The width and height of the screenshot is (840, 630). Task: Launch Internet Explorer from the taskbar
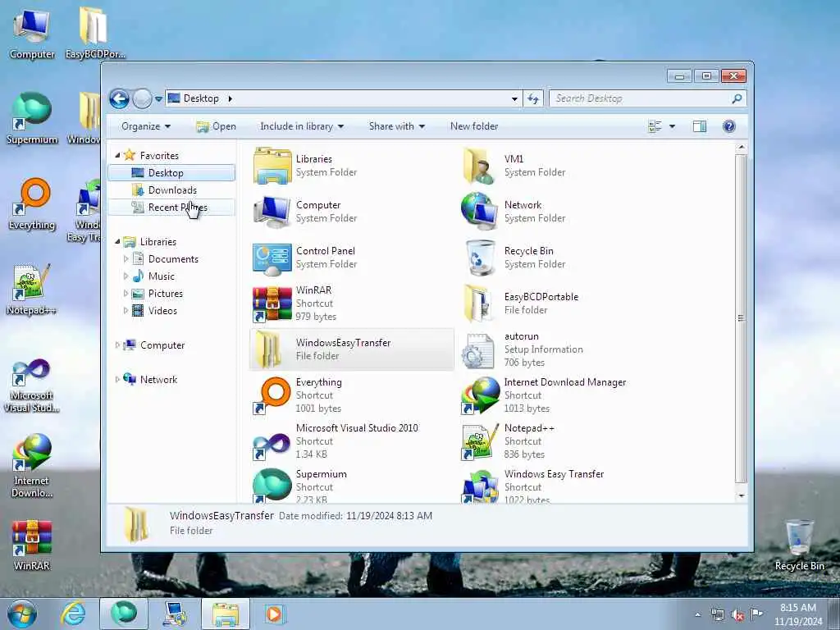click(x=73, y=614)
